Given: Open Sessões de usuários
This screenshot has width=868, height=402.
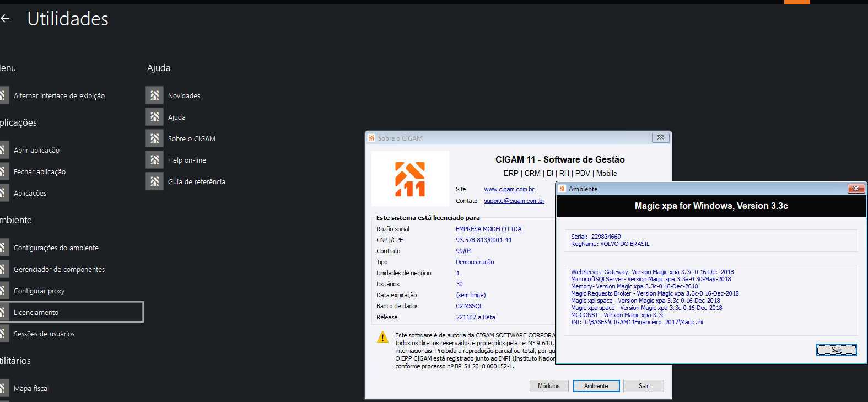Looking at the screenshot, I should [44, 334].
